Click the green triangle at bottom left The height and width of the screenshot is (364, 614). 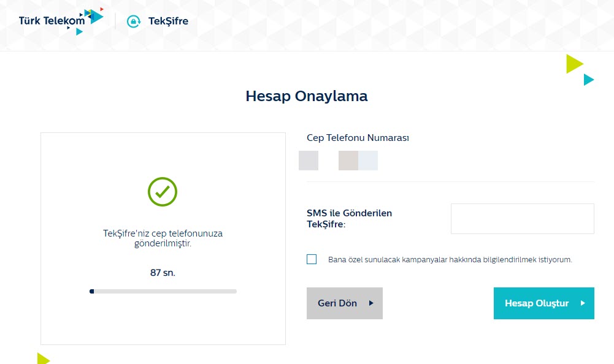(42, 358)
